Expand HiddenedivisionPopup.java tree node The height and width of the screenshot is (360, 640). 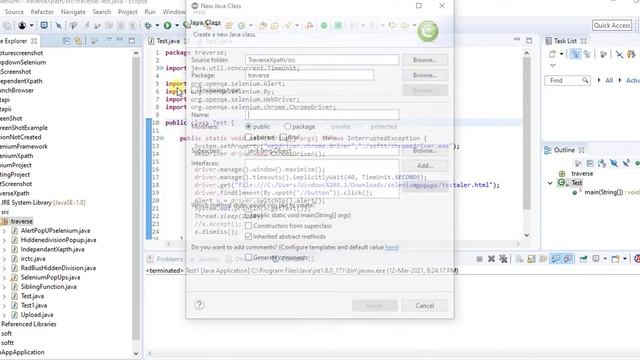click(x=4, y=240)
